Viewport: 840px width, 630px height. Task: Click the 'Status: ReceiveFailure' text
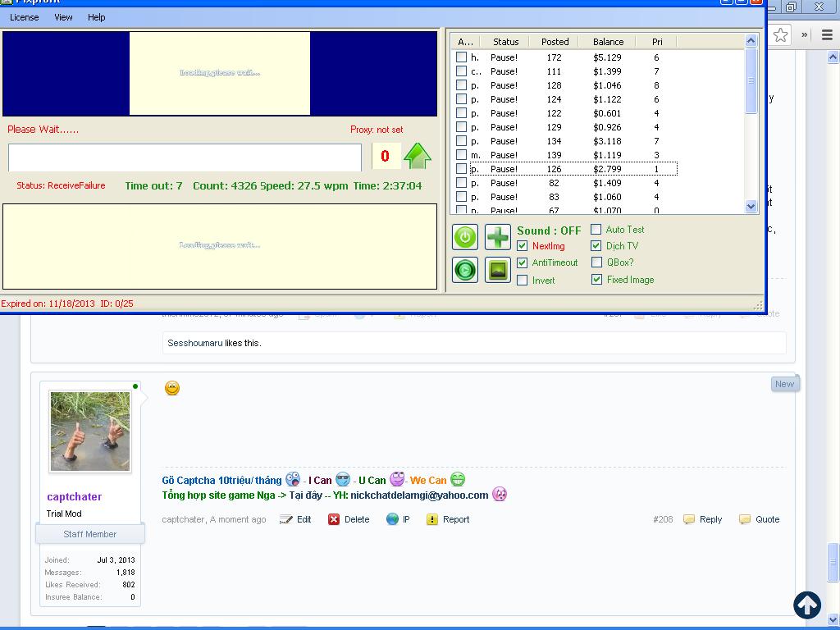click(x=61, y=186)
